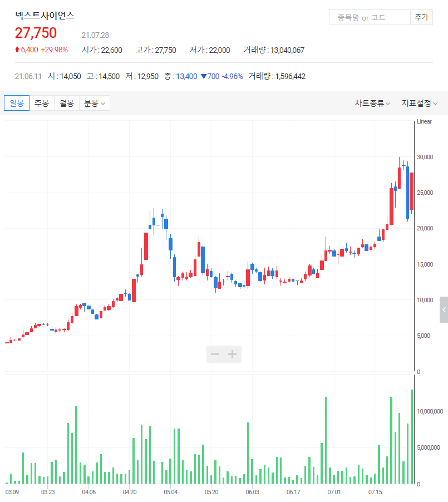Click the closing value 13,400
Screen dimensions: 448x502
coord(186,76)
